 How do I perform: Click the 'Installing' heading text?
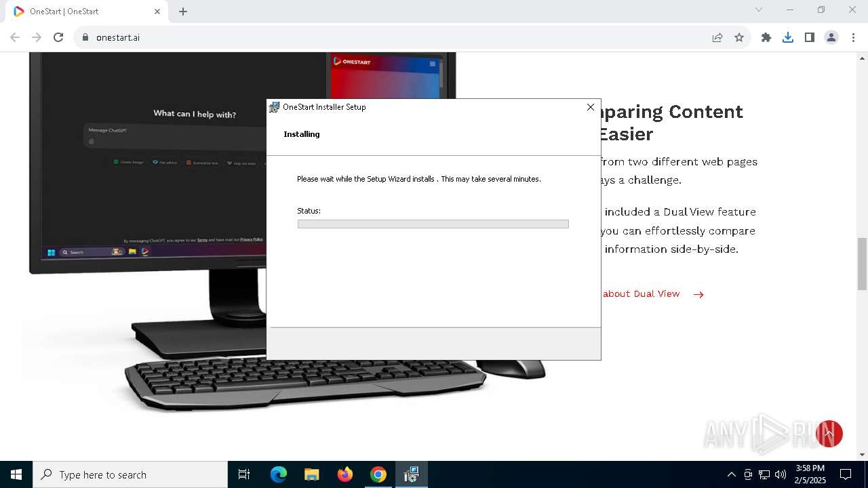(x=302, y=134)
